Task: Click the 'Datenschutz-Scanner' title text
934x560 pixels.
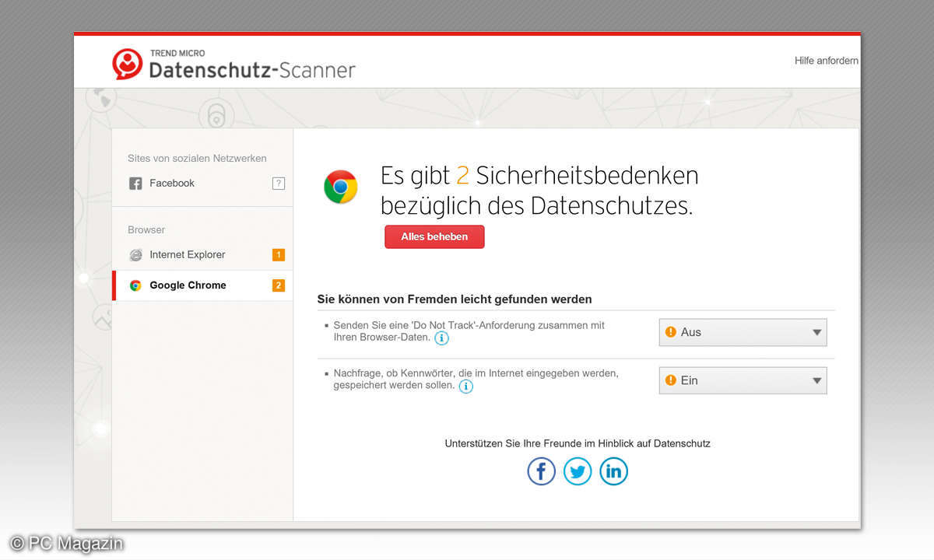Action: click(252, 70)
